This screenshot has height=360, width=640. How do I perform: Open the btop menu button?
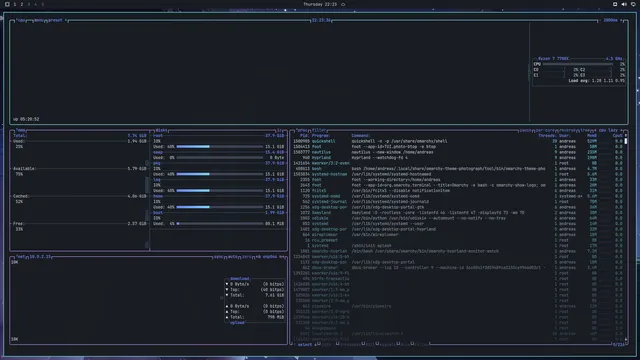[x=39, y=20]
